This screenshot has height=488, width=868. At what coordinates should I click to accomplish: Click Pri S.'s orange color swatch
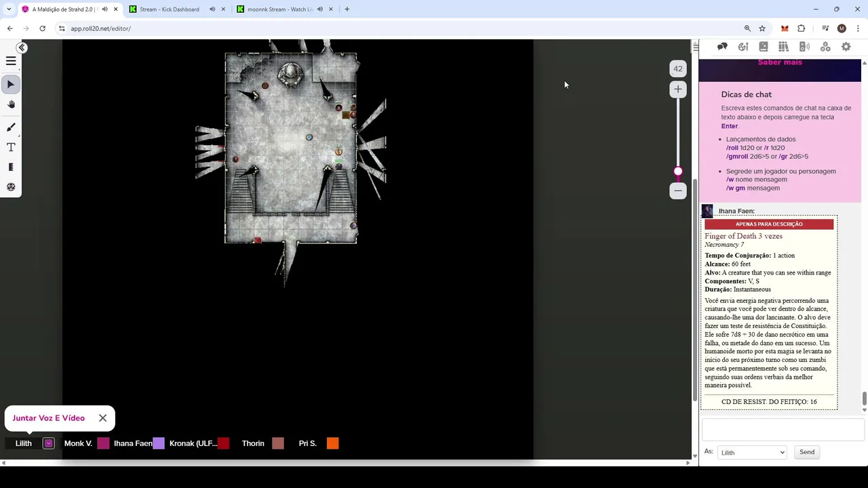click(x=332, y=443)
